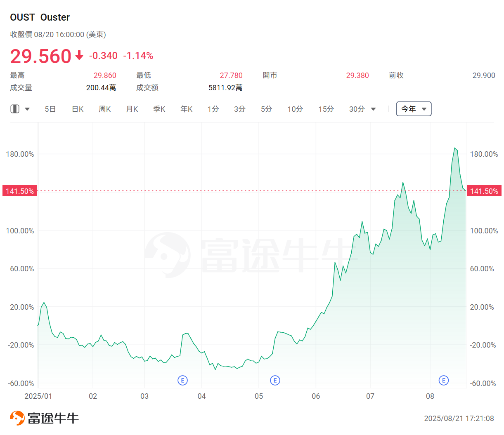Switch to 日K candlestick view
This screenshot has width=504, height=435.
point(77,108)
